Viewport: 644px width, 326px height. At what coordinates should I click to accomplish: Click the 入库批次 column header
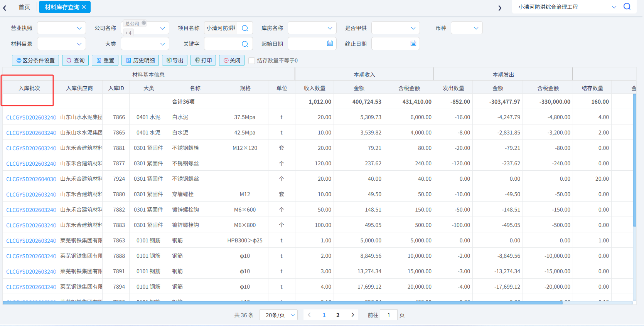click(x=29, y=88)
